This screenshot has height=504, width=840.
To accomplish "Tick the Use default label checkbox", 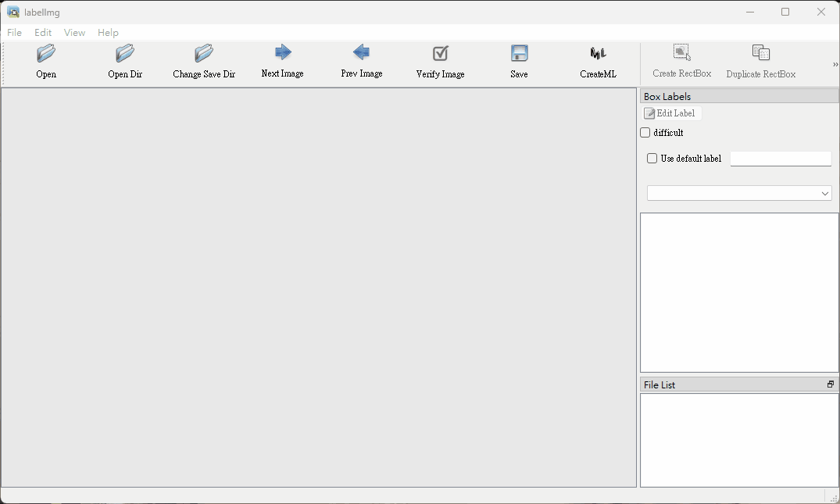I will click(652, 159).
